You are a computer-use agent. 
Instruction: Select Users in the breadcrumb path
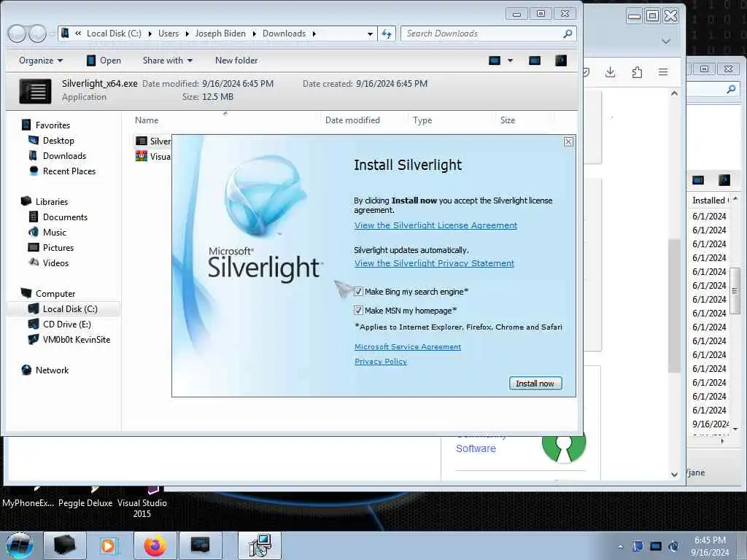(169, 34)
